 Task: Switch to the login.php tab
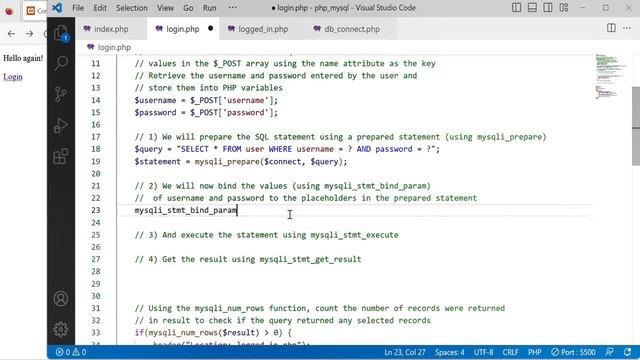pyautogui.click(x=182, y=29)
